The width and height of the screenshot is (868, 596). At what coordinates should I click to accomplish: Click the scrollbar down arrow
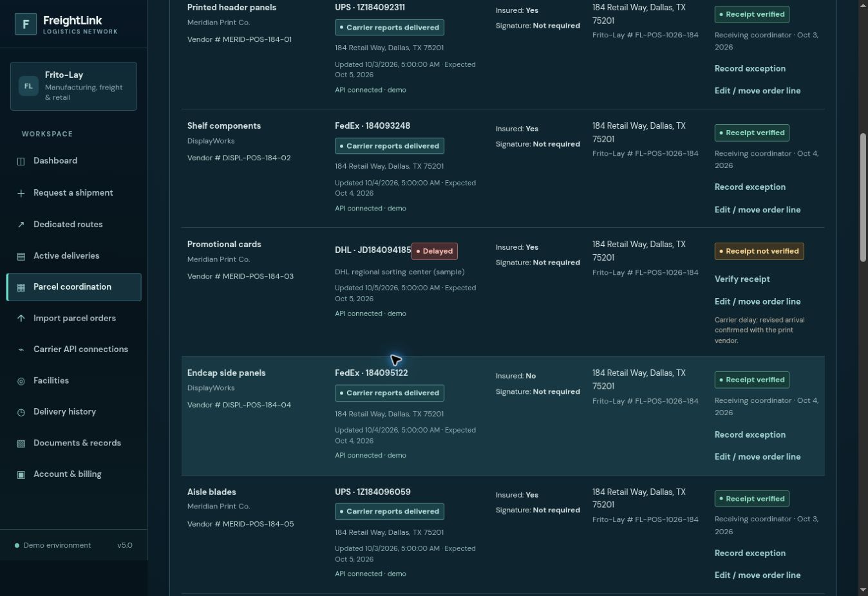click(863, 590)
